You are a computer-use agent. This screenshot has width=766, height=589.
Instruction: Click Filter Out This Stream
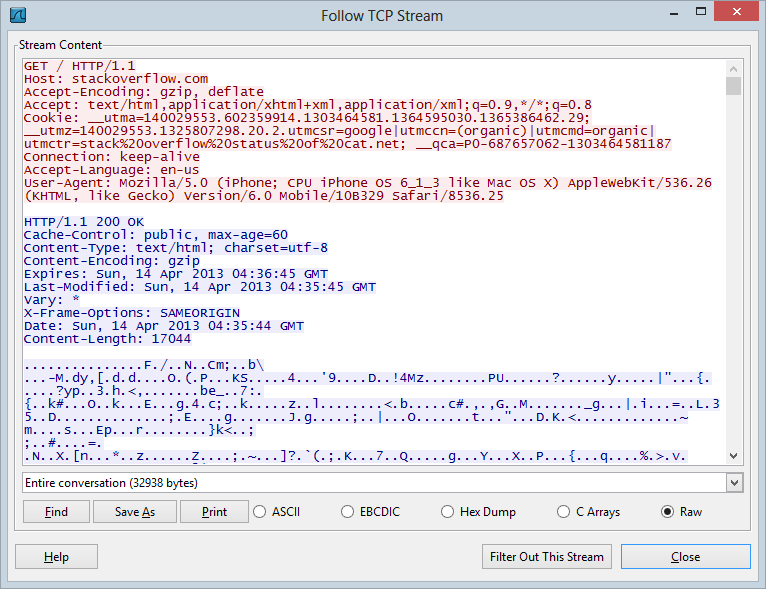tap(547, 557)
